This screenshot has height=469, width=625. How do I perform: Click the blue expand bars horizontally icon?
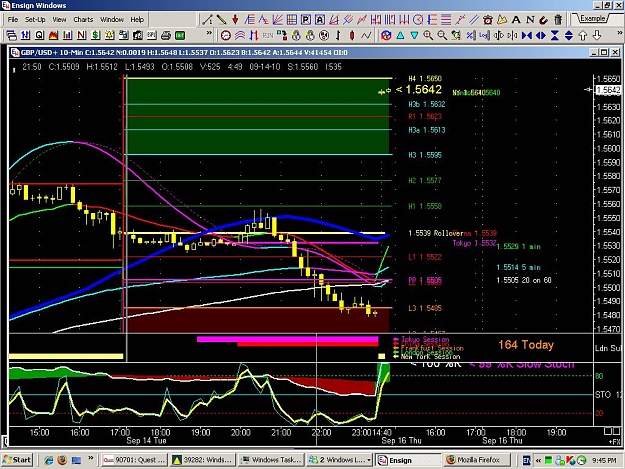[540, 35]
